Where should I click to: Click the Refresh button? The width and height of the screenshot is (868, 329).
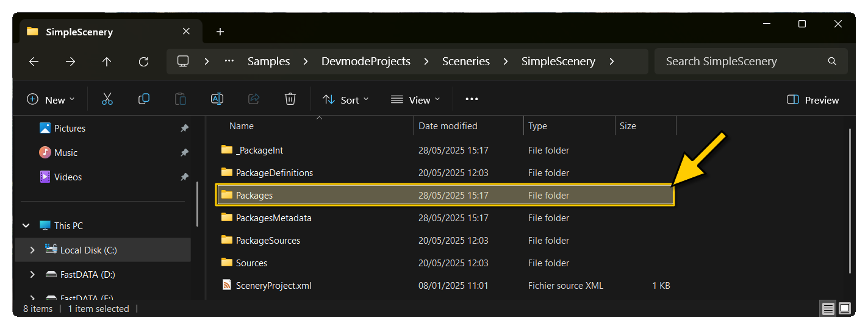click(x=143, y=62)
